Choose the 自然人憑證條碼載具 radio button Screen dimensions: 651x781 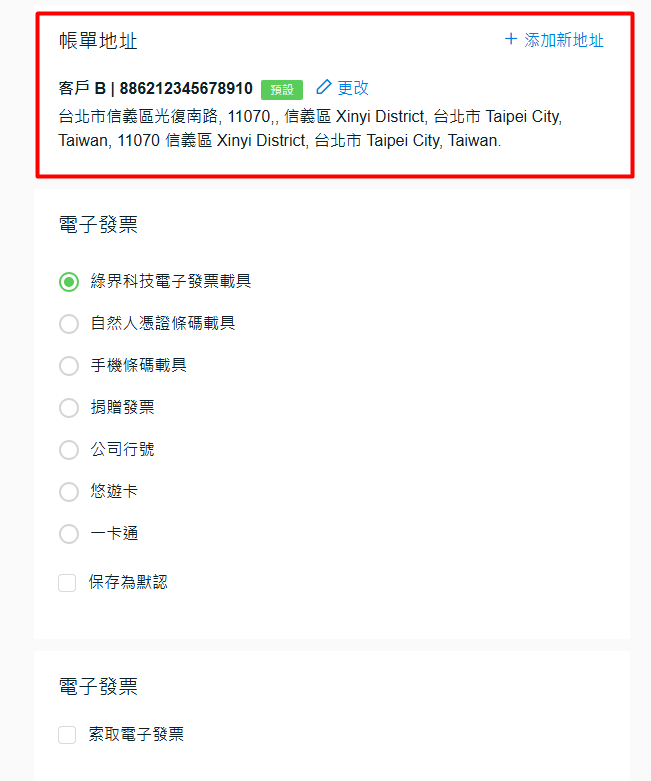coord(69,324)
